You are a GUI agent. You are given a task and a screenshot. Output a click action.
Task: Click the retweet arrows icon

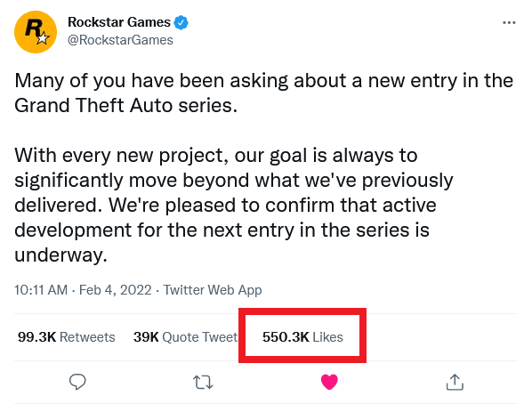click(x=203, y=382)
